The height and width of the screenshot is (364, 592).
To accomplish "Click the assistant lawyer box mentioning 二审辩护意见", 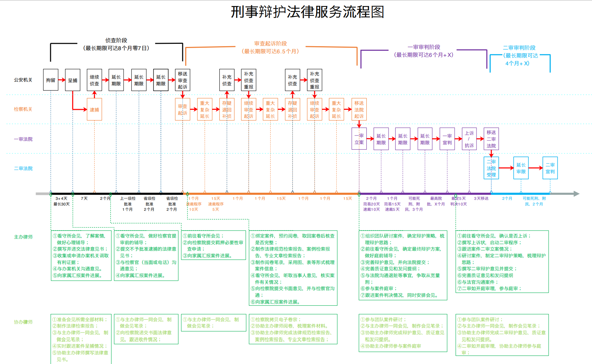I will pyautogui.click(x=502, y=335).
